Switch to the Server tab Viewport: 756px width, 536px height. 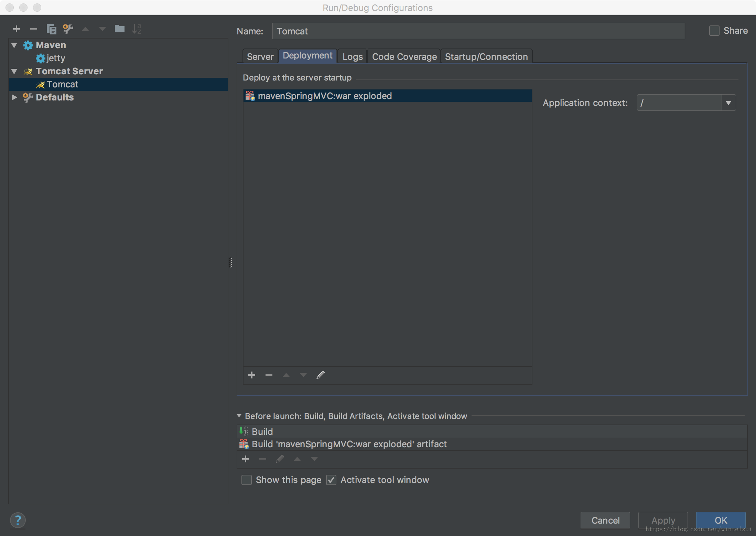click(260, 56)
